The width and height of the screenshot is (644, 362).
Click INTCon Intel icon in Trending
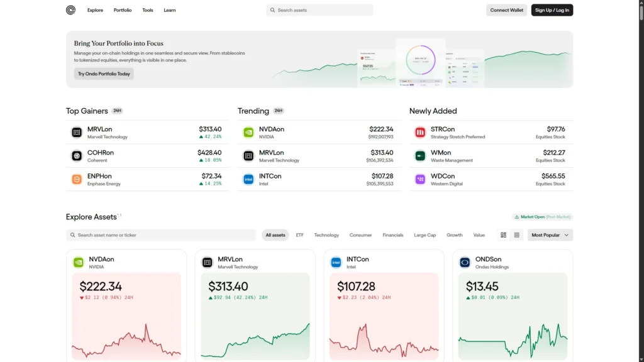pos(248,179)
